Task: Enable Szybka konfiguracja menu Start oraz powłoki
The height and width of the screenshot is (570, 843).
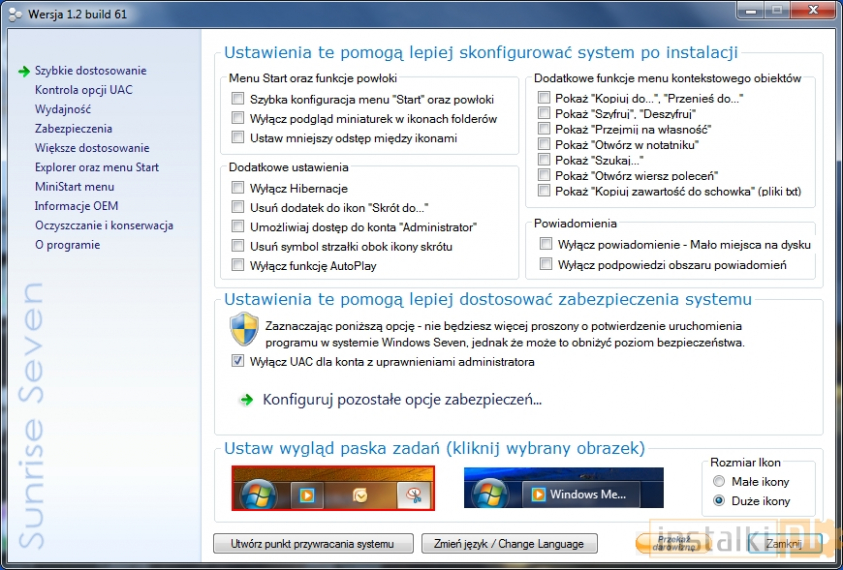Action: [238, 98]
